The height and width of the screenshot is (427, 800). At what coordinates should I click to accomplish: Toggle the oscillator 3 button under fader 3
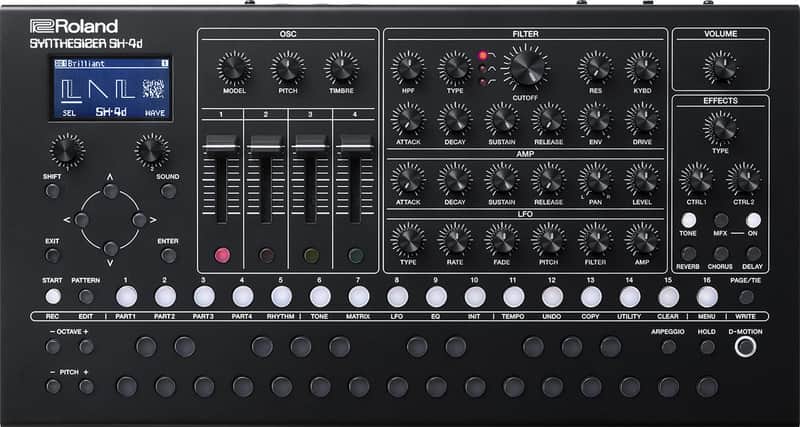click(x=311, y=255)
